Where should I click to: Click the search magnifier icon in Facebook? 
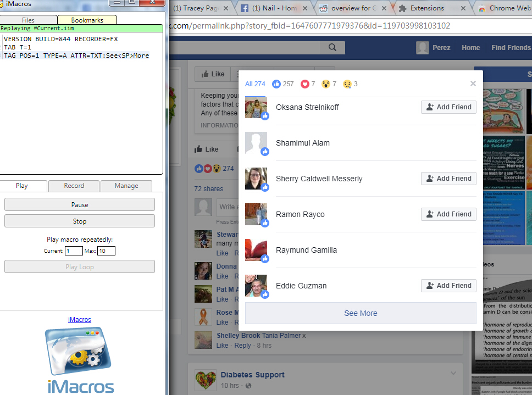(332, 47)
